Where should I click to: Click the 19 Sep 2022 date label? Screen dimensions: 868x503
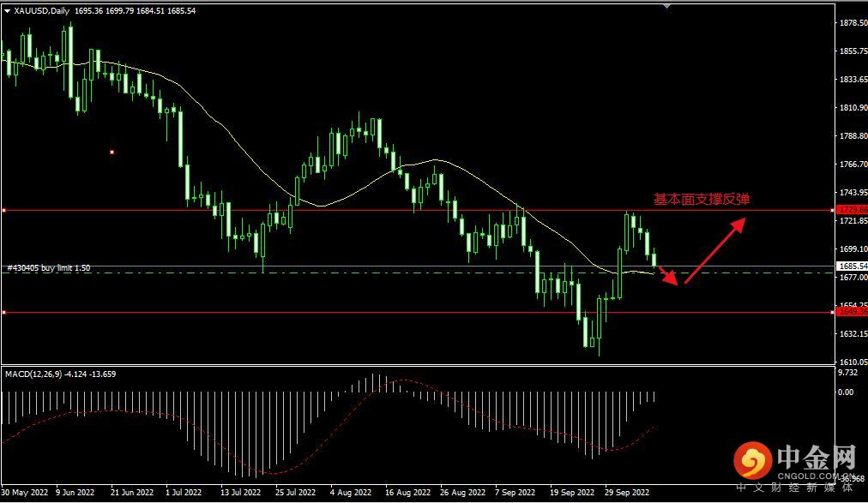572,493
